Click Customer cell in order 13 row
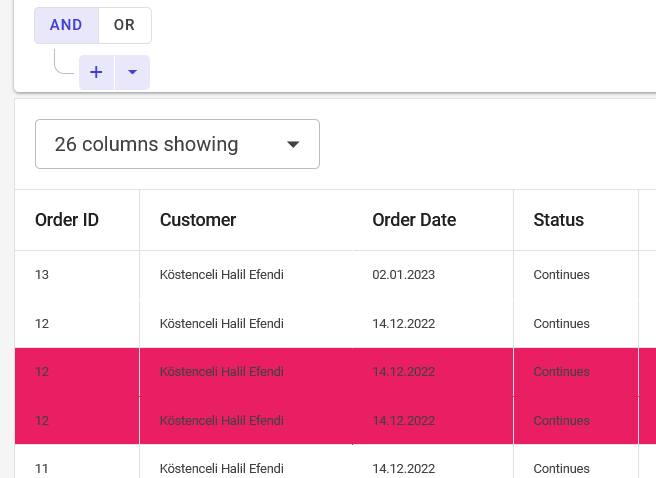 [246, 275]
